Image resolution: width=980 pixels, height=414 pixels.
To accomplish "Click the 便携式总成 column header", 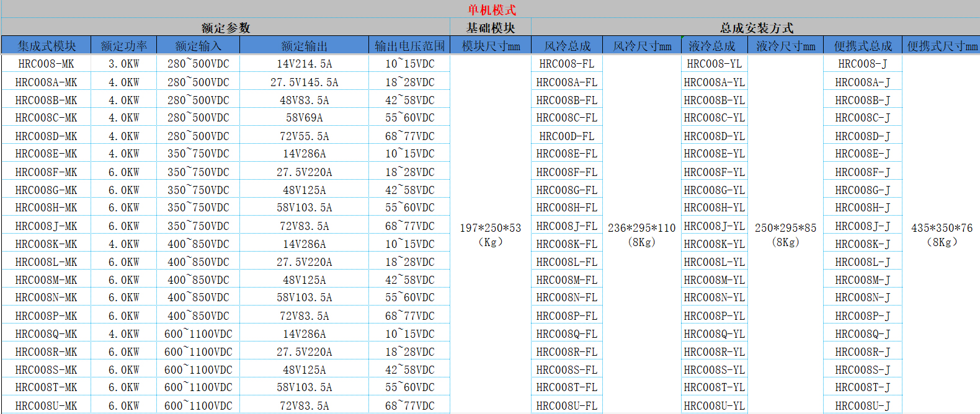I will coord(862,46).
